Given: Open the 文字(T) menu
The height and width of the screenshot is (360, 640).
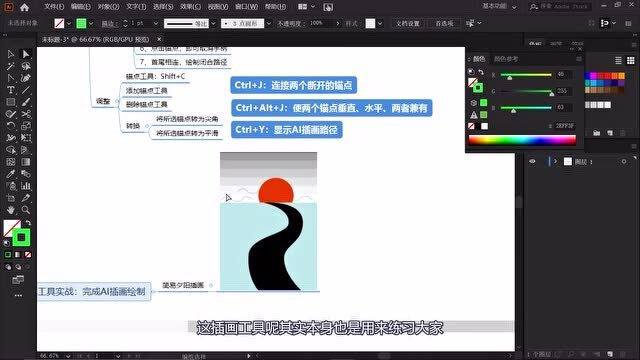Looking at the screenshot, I should coord(136,7).
